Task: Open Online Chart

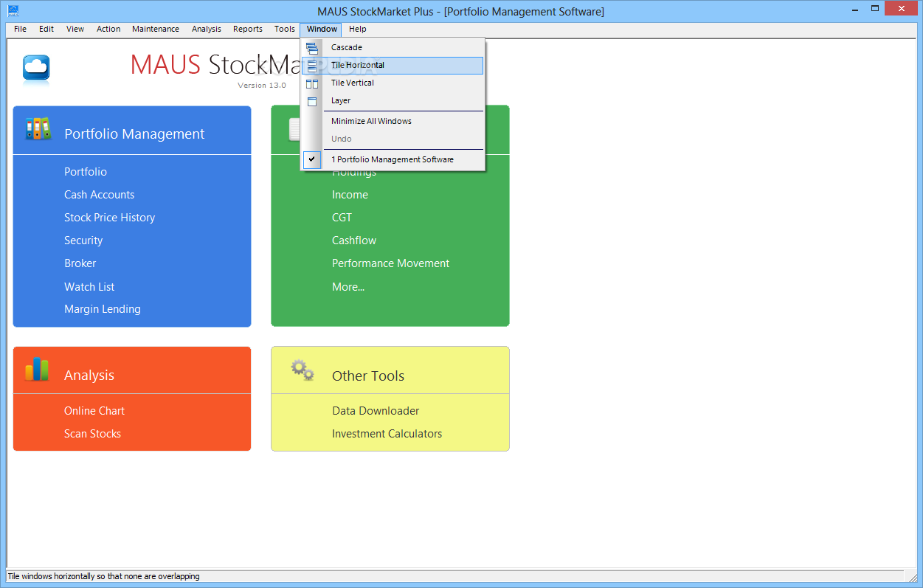Action: click(94, 411)
